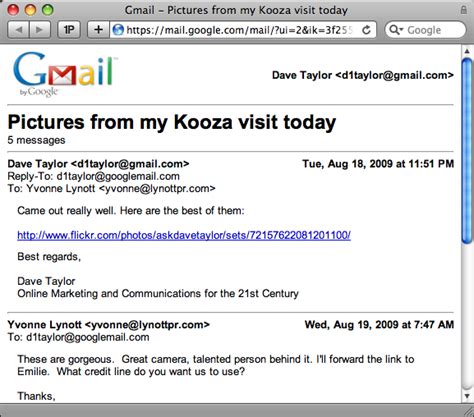The image size is (474, 417).
Task: Add bookmark with the plus button
Action: [98, 30]
